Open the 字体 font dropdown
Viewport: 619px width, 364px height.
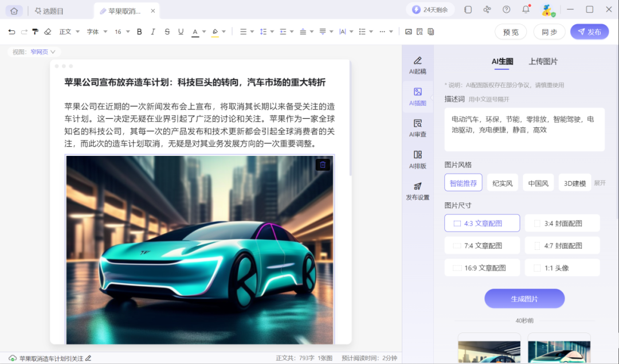pos(97,32)
